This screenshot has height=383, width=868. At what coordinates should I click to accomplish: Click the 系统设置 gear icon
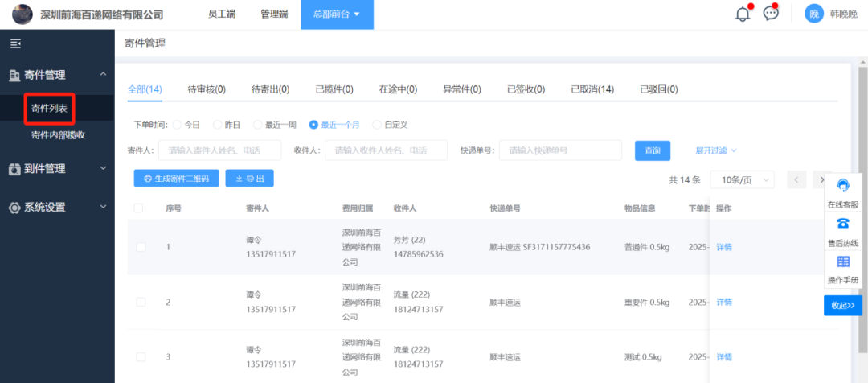coord(15,208)
